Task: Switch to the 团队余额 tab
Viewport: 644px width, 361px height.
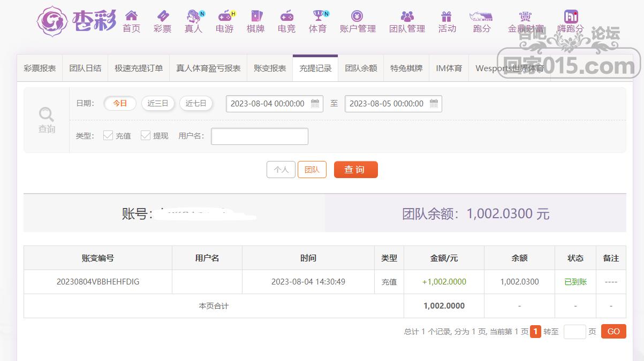Action: click(x=361, y=68)
